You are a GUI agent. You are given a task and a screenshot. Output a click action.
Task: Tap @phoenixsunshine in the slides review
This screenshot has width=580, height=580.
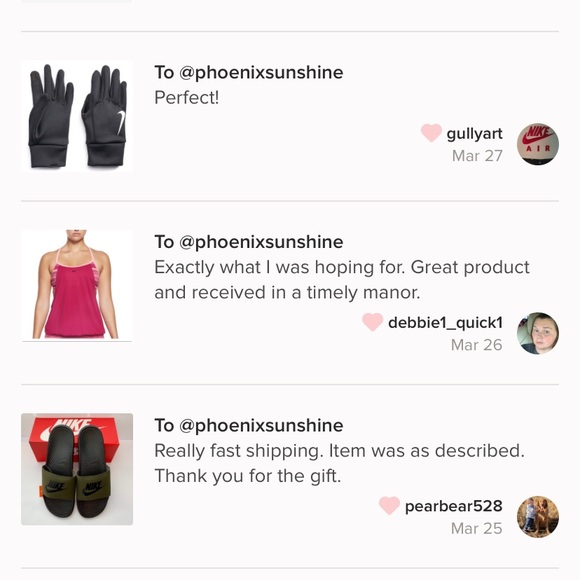tap(261, 426)
